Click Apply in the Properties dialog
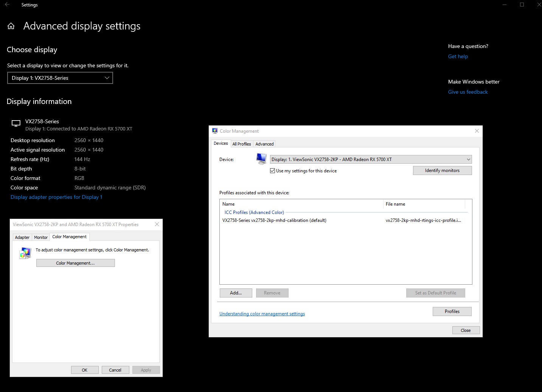 [x=146, y=370]
